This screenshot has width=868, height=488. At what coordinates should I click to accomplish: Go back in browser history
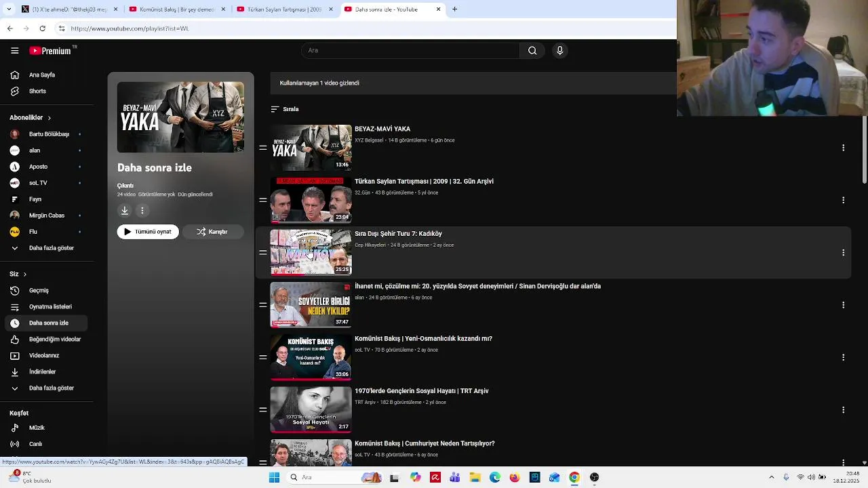(9, 28)
